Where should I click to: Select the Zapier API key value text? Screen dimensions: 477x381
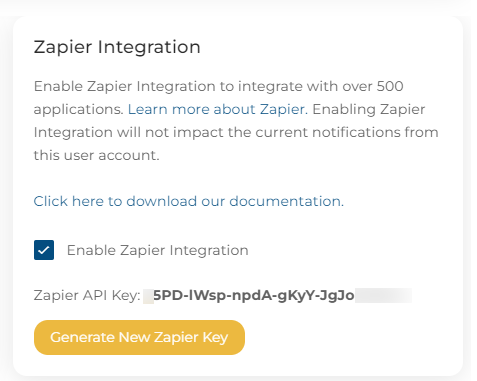[x=254, y=295]
